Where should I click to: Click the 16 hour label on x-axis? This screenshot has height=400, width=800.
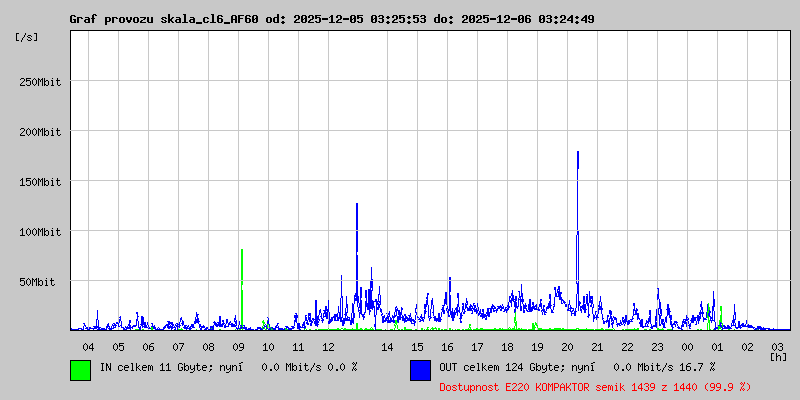(x=447, y=346)
